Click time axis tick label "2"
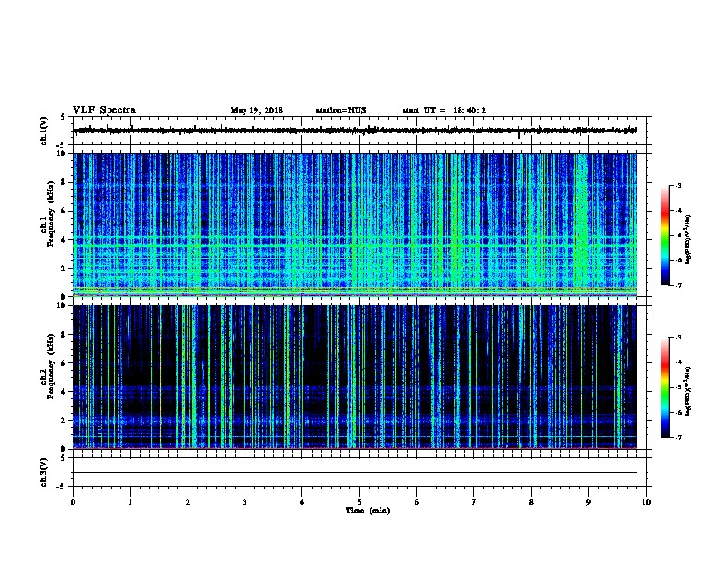Viewport: 728px width, 563px height. (188, 502)
